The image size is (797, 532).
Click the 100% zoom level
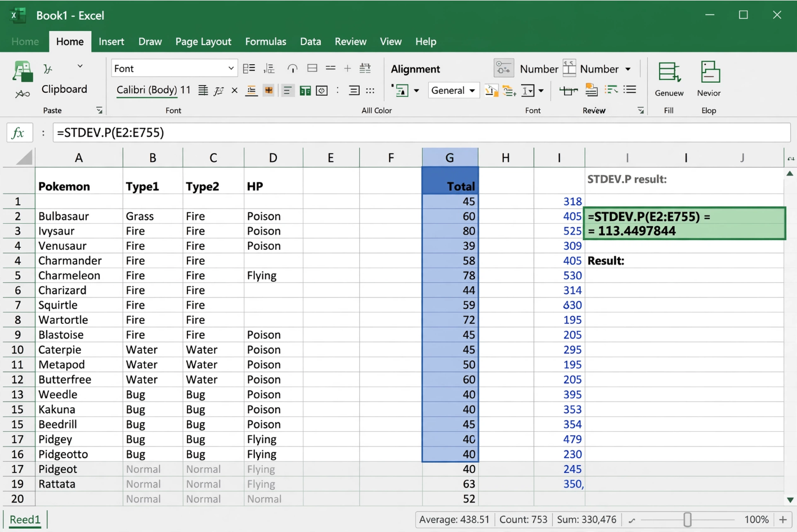[x=756, y=520]
